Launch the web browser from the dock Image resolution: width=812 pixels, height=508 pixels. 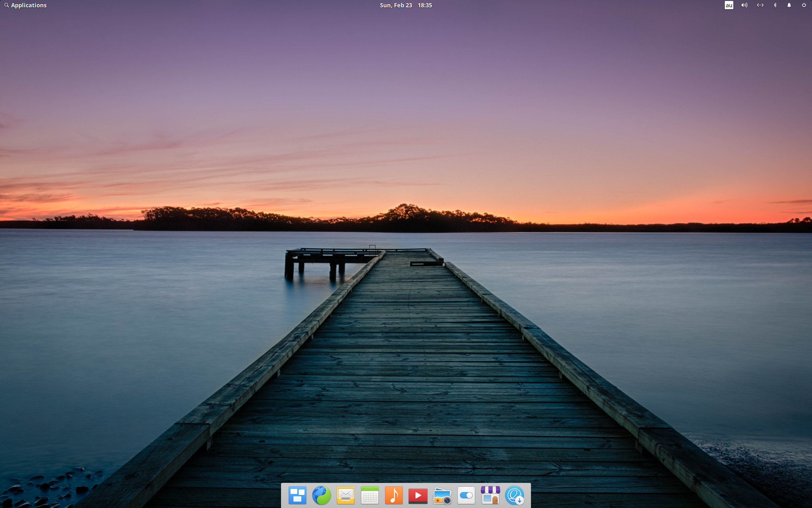(321, 495)
